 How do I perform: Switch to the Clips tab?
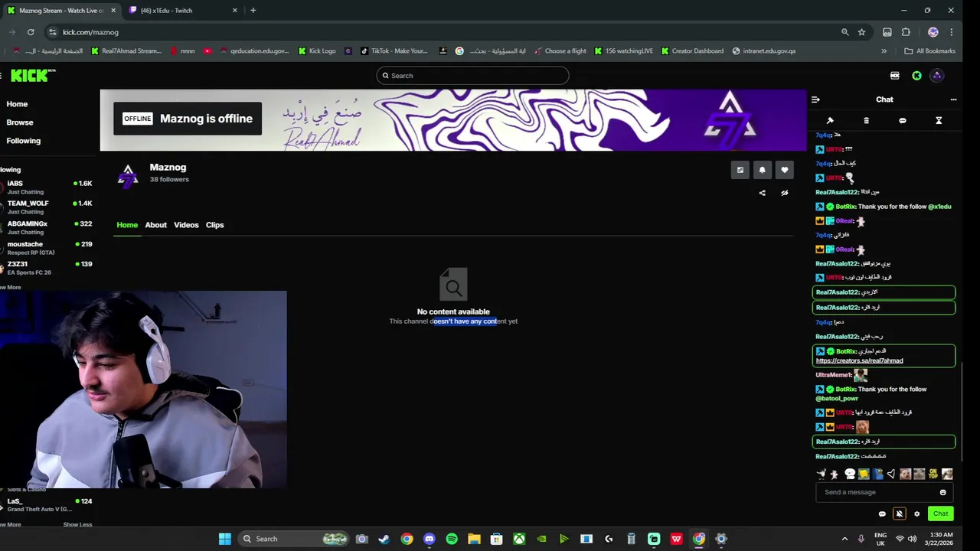click(x=214, y=225)
